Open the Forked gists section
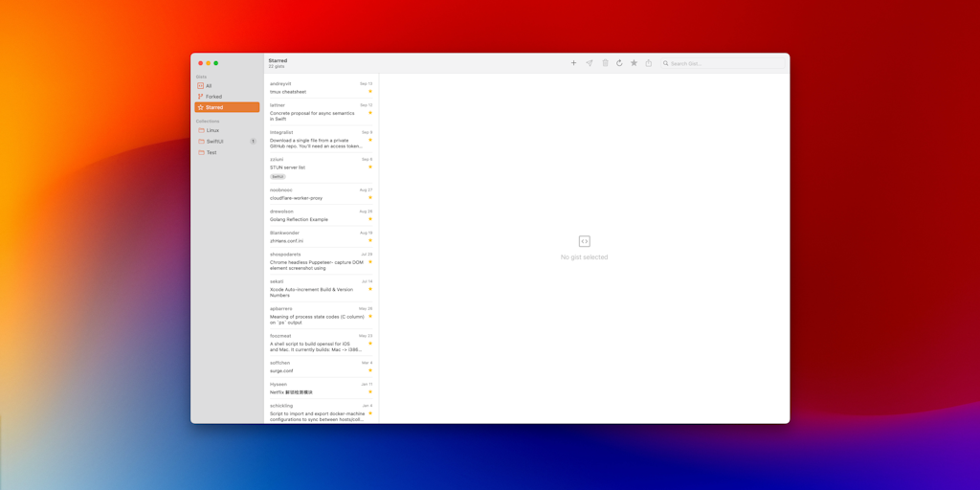The image size is (980, 490). [x=213, y=97]
